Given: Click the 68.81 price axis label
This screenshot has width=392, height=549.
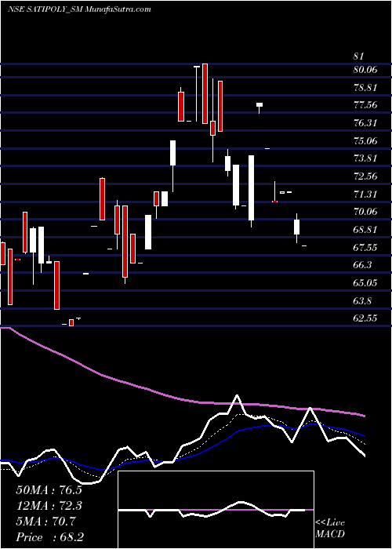Looking at the screenshot, I should (x=365, y=230).
